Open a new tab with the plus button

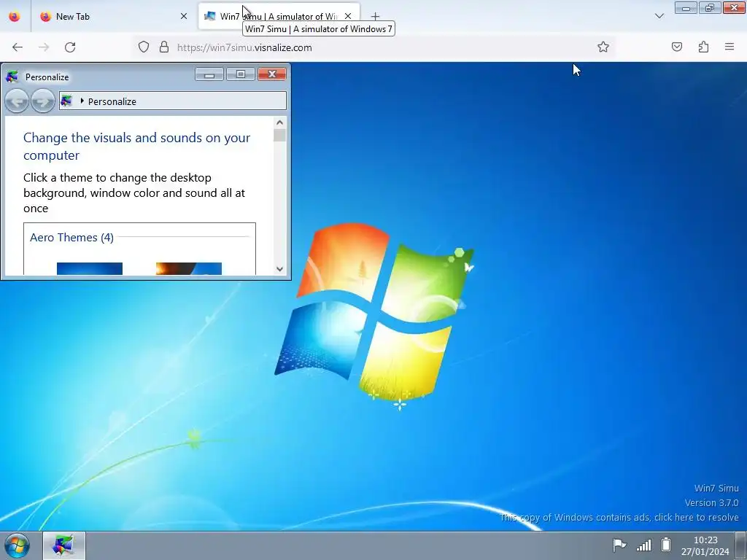coord(376,17)
